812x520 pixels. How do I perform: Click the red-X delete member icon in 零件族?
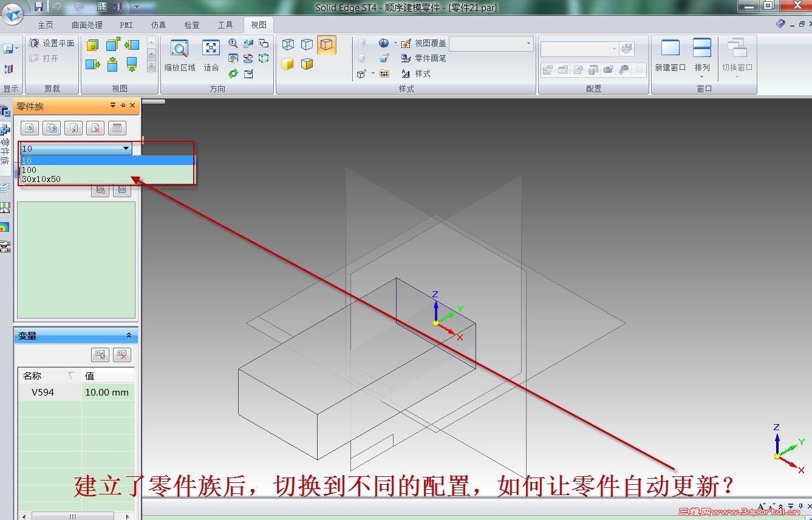pyautogui.click(x=95, y=127)
